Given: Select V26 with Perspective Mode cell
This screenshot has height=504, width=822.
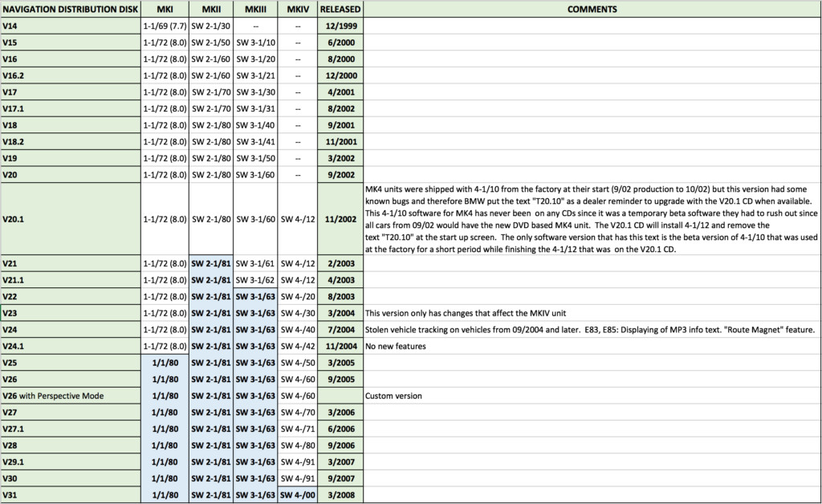Looking at the screenshot, I should pyautogui.click(x=71, y=396).
